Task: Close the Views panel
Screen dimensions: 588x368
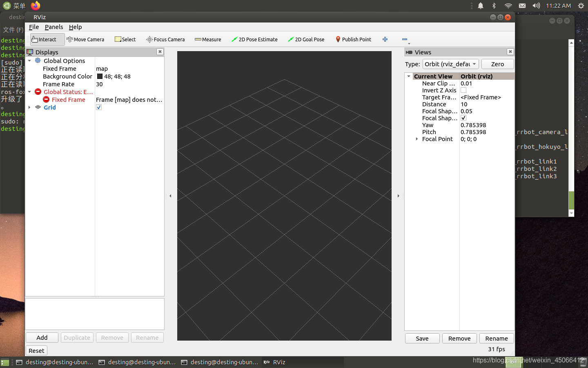Action: tap(510, 52)
